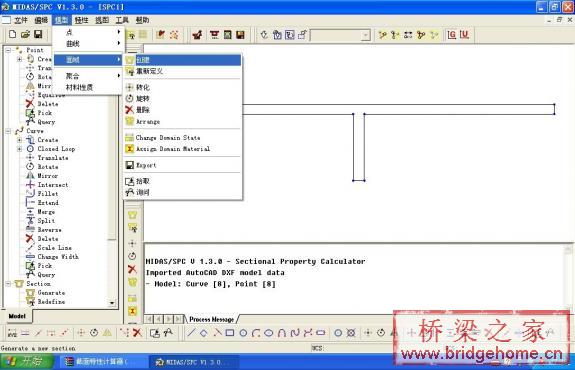
Task: Click the Open file folder icon
Action: coord(25,34)
